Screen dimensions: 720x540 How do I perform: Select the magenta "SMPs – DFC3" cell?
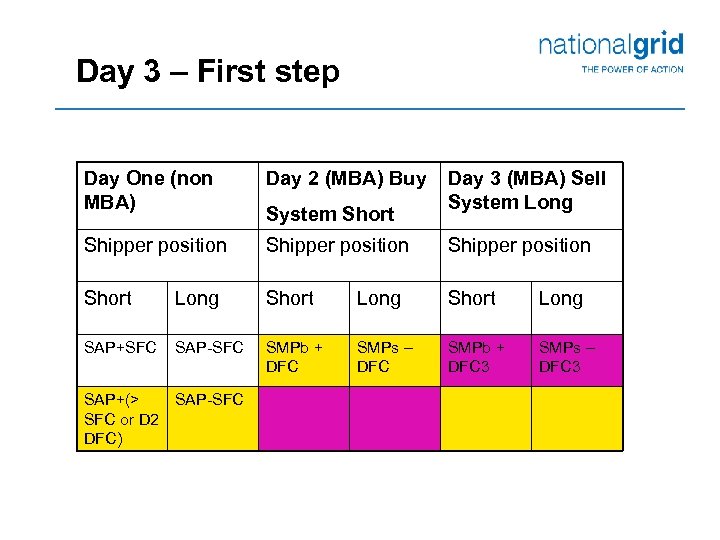tap(567, 357)
